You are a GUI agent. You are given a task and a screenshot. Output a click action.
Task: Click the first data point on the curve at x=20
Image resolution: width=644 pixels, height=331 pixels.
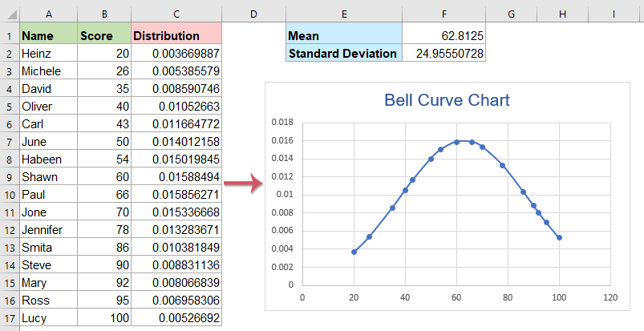354,252
